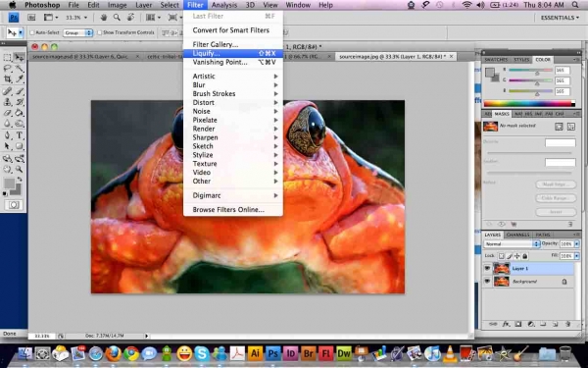Screen dimensions: 588x368
Task: Select the Eyedropper tool
Action: click(20, 79)
